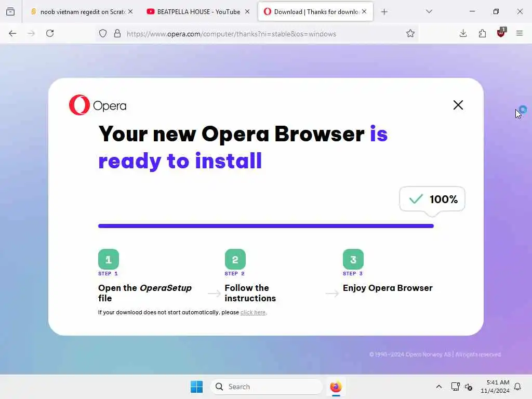This screenshot has height=399, width=532.
Task: Click the purple download progress bar
Action: (x=266, y=226)
